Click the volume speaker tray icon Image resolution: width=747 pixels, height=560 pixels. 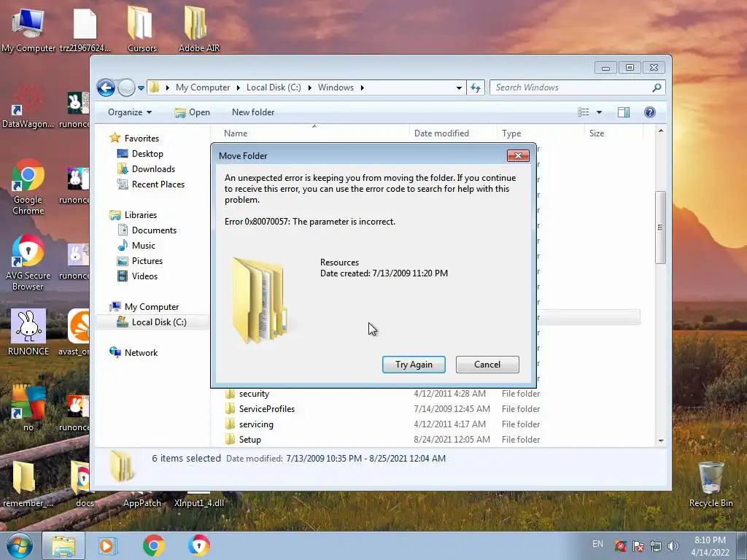[x=673, y=546]
